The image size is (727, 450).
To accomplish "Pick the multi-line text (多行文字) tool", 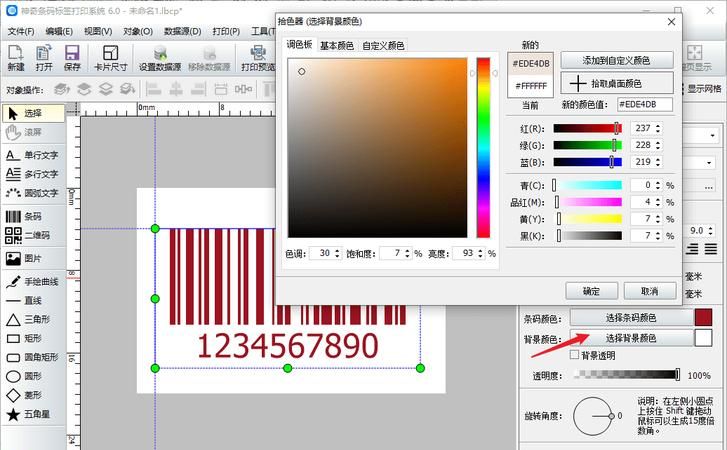I will point(33,174).
